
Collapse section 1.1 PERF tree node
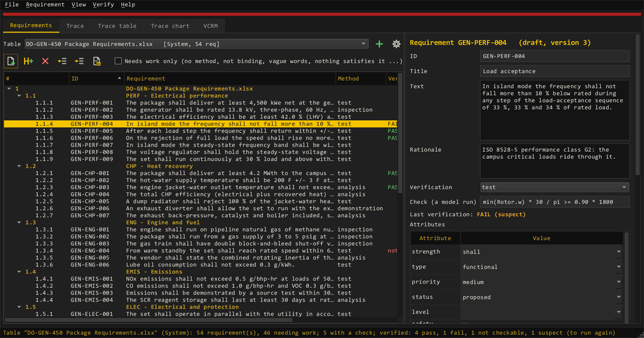pos(20,96)
